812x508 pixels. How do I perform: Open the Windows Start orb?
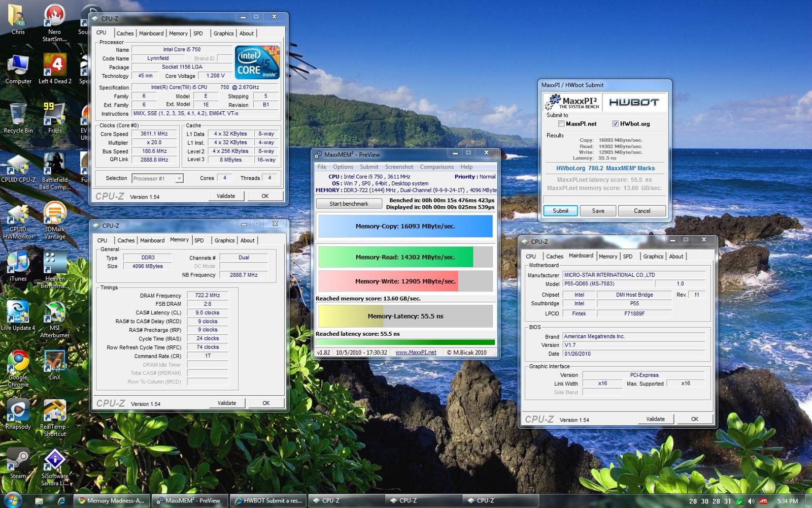click(x=12, y=500)
